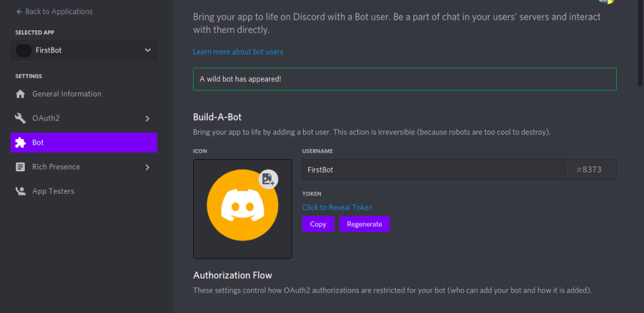The width and height of the screenshot is (644, 313).
Task: Open the FirstBot selected app dropdown
Action: (x=84, y=51)
